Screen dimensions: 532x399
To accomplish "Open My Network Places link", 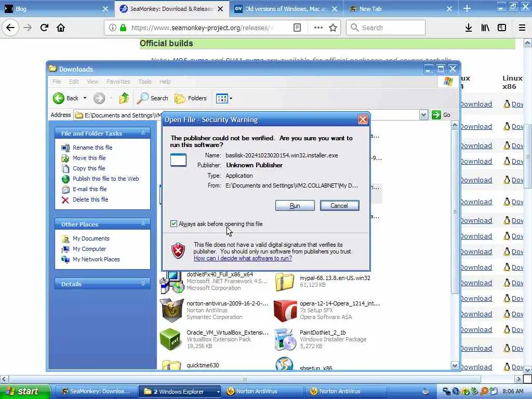I will click(96, 259).
